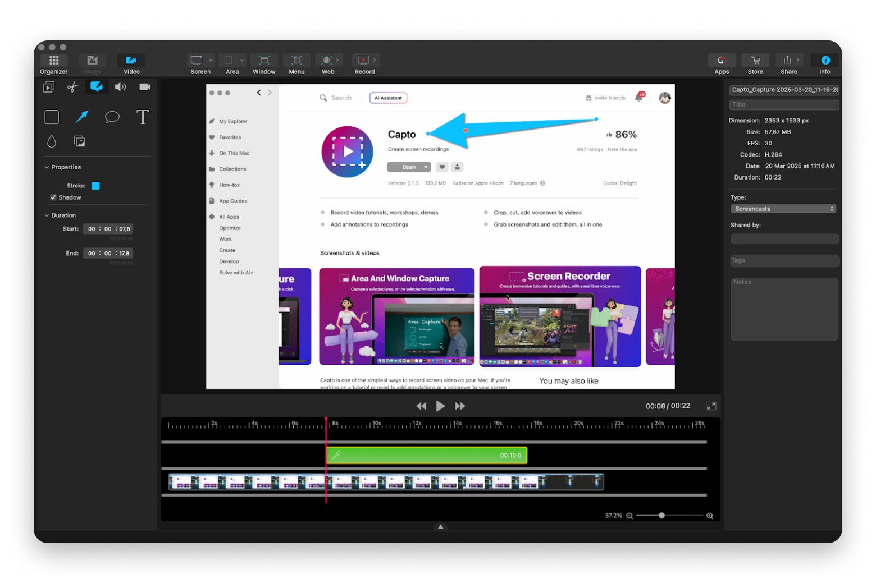Open the Type dropdown showing Screencasts

coord(783,209)
